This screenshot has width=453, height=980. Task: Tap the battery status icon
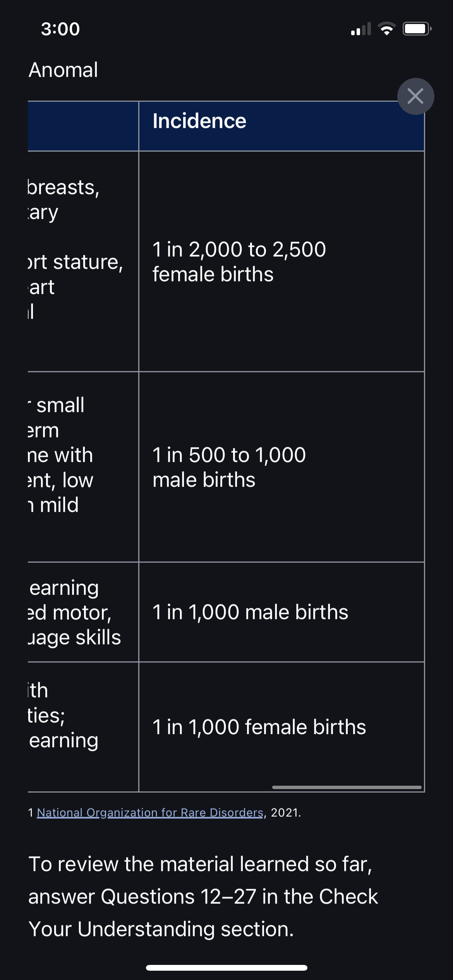tap(417, 29)
